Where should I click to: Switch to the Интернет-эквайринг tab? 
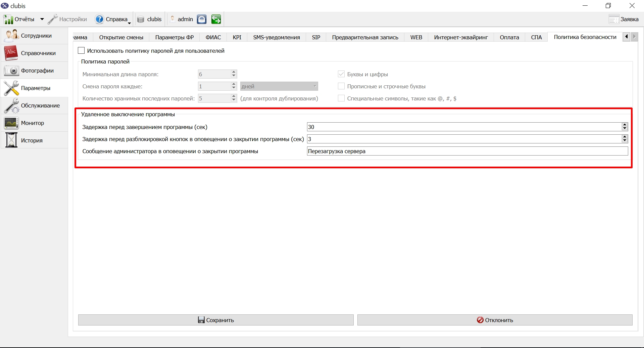(x=461, y=37)
